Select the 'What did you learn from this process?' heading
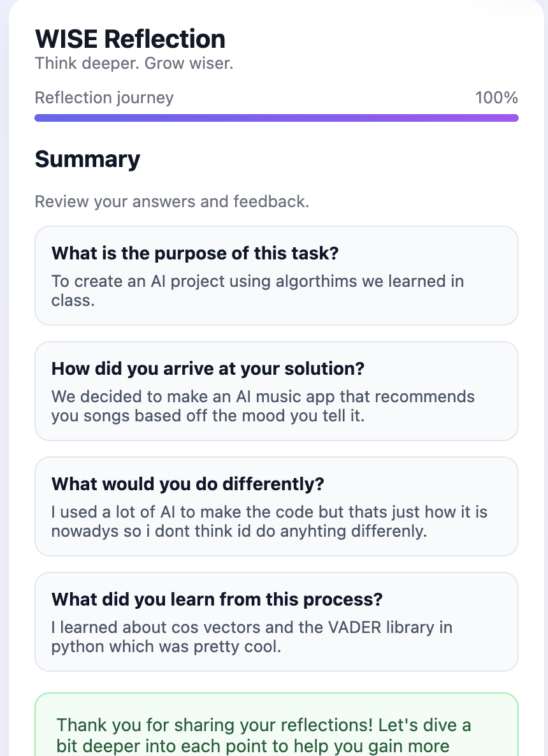548x756 pixels. pyautogui.click(x=217, y=599)
